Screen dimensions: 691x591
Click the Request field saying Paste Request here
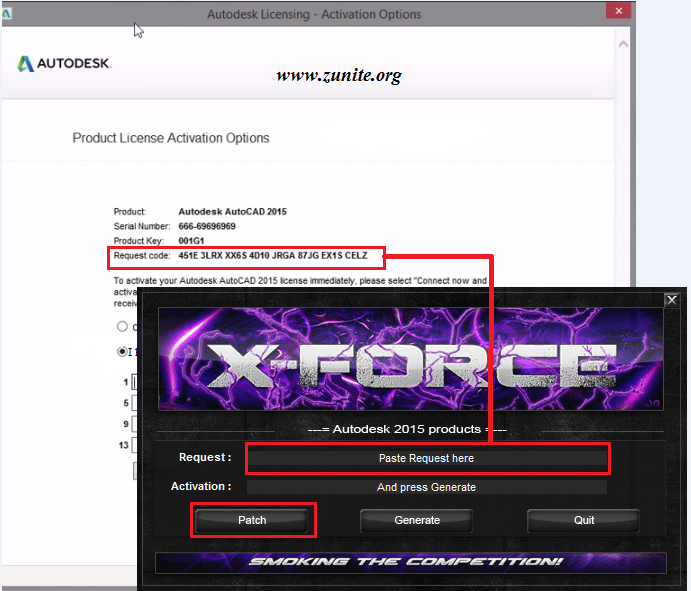coord(427,458)
